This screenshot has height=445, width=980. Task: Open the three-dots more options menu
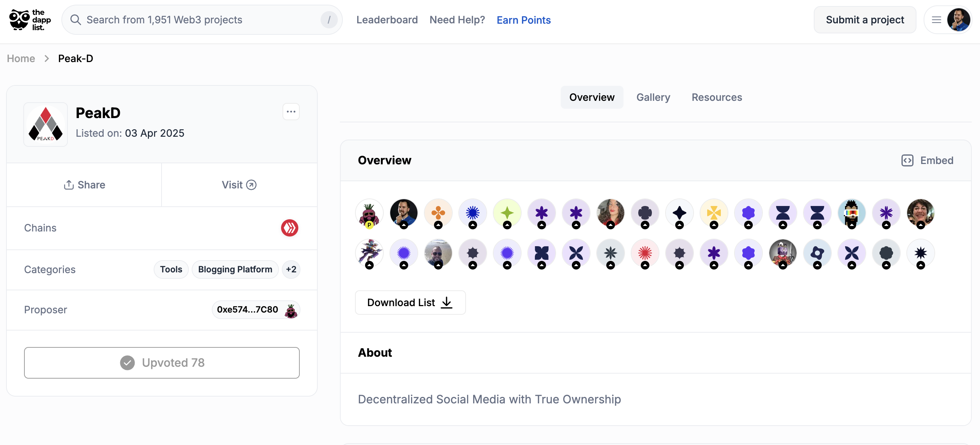[x=291, y=112]
